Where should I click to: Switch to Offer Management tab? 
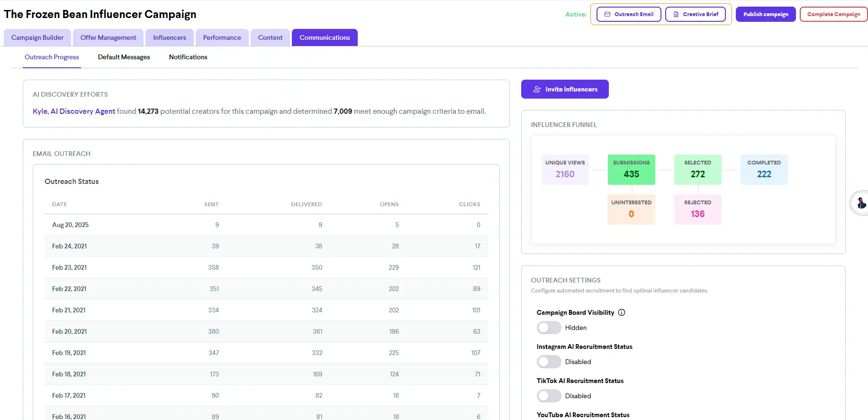click(108, 37)
